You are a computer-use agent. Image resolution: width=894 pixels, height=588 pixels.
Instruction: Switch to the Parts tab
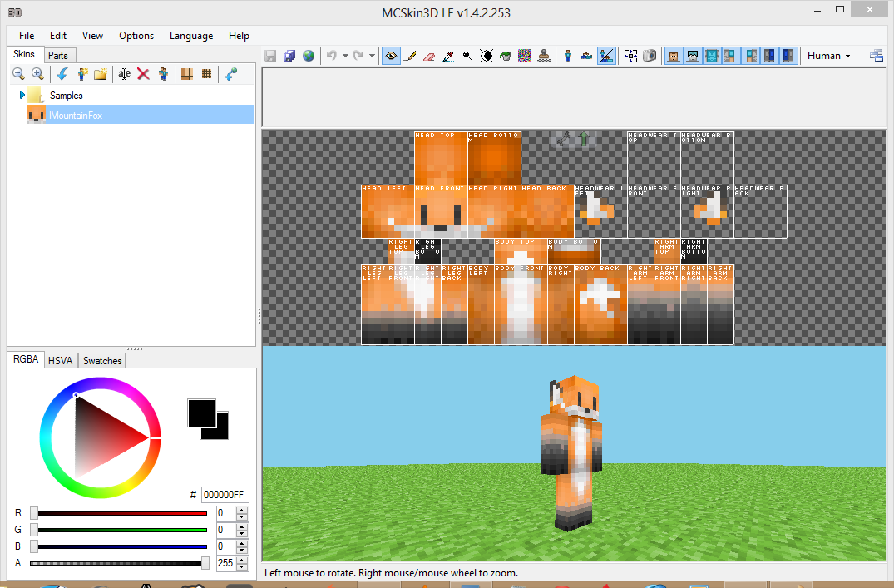coord(58,55)
